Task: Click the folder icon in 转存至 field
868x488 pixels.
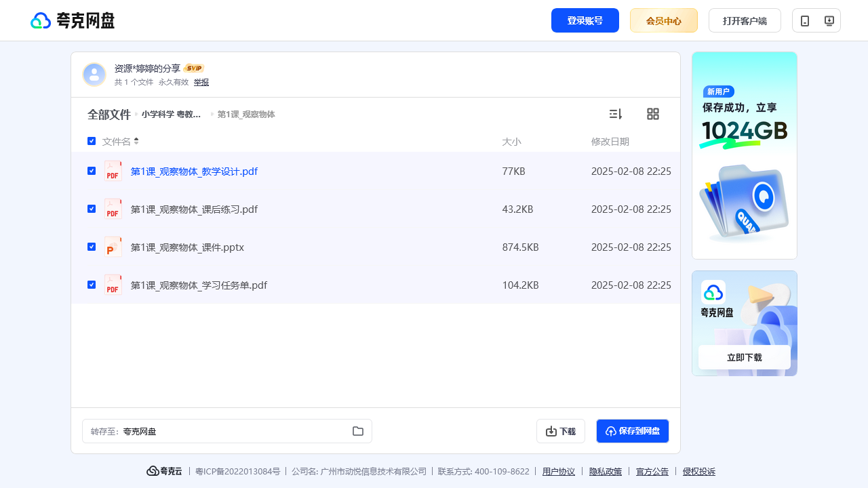Action: point(358,431)
